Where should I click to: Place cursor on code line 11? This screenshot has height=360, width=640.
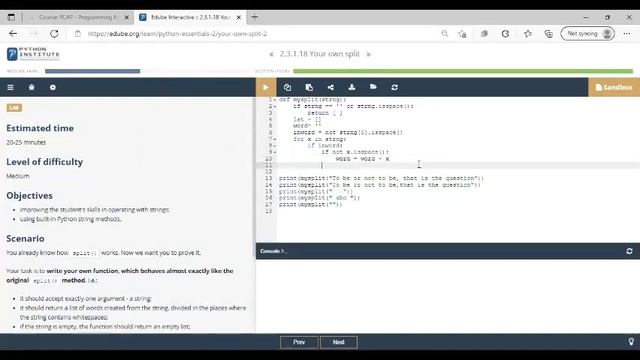click(457, 165)
